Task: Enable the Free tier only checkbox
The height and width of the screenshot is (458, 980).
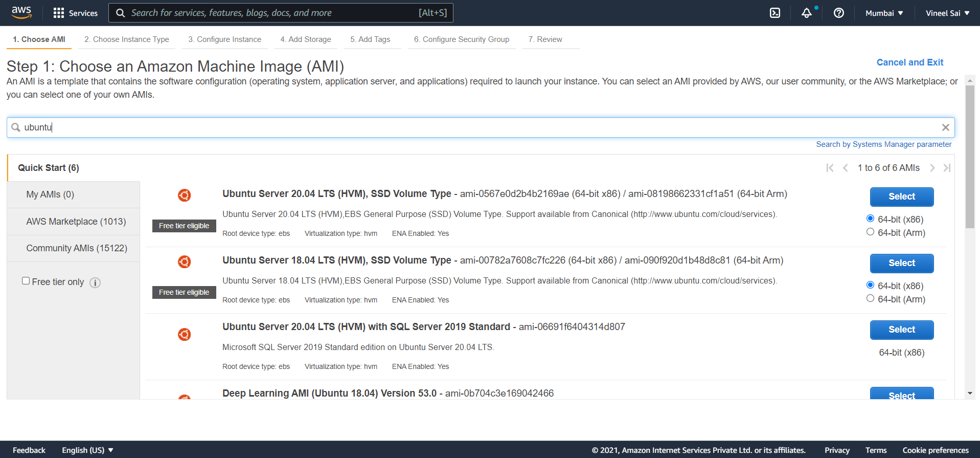Action: (26, 281)
